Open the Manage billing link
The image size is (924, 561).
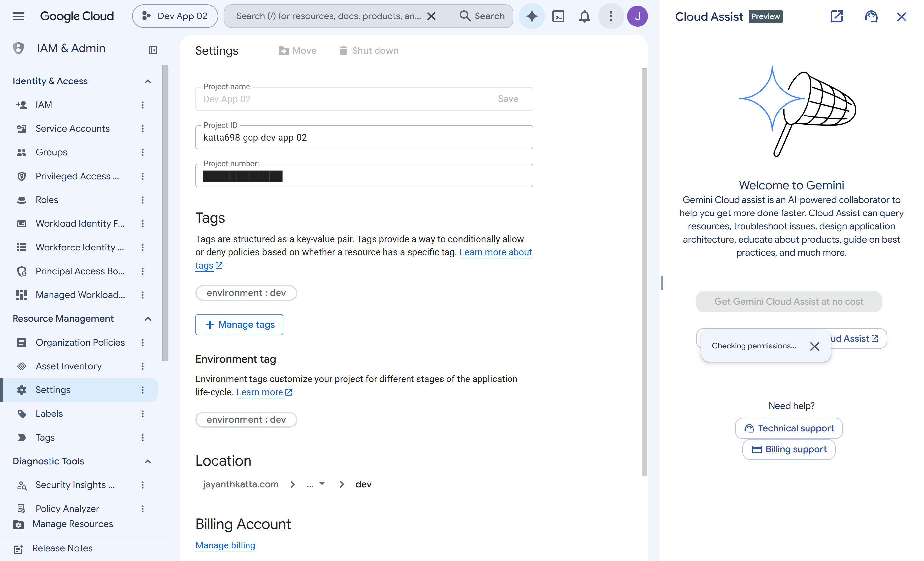click(225, 545)
